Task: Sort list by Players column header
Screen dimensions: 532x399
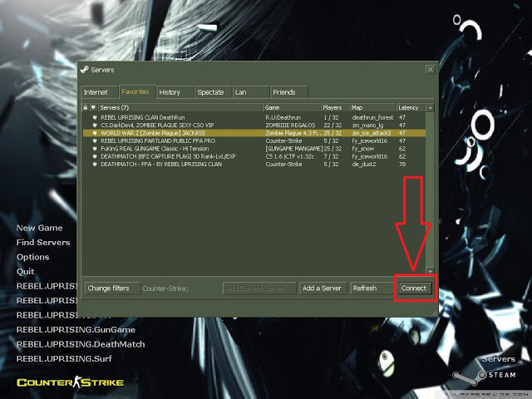Action: pyautogui.click(x=335, y=107)
